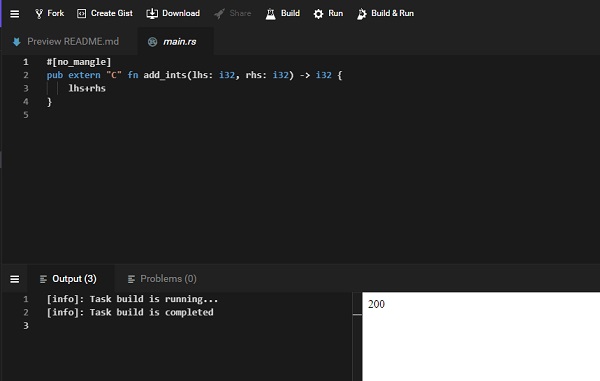The image size is (600, 381).
Task: Click the Create Gist icon
Action: pos(82,14)
